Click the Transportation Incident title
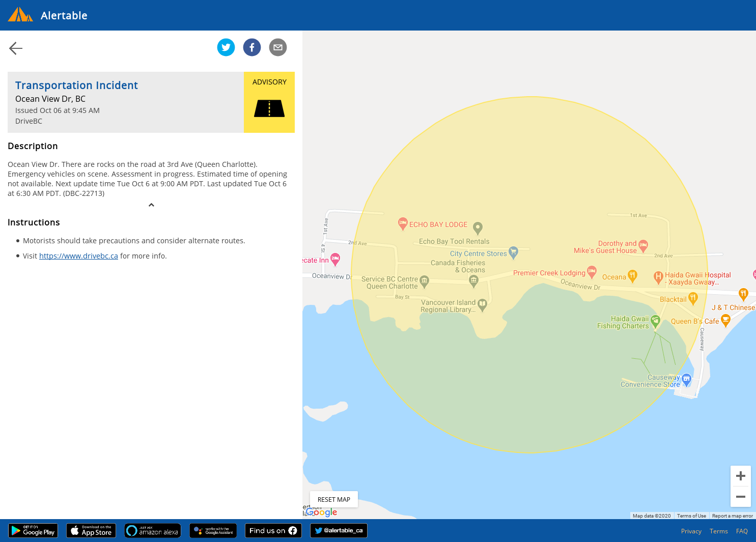Image resolution: width=756 pixels, height=542 pixels. point(76,85)
